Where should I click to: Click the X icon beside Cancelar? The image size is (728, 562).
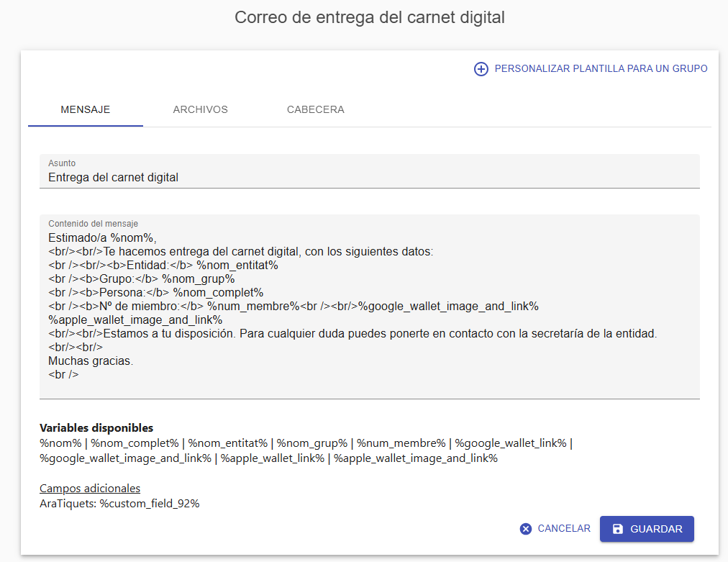pyautogui.click(x=526, y=529)
